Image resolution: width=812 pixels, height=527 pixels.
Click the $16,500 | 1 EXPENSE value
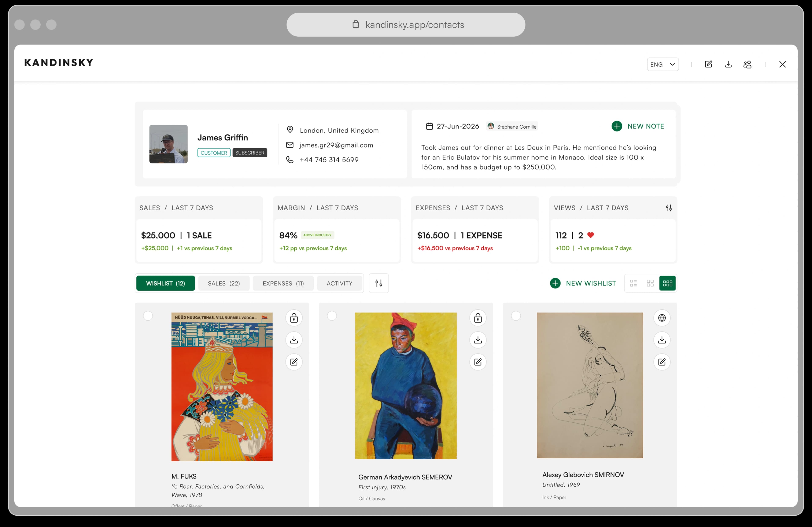(x=459, y=235)
